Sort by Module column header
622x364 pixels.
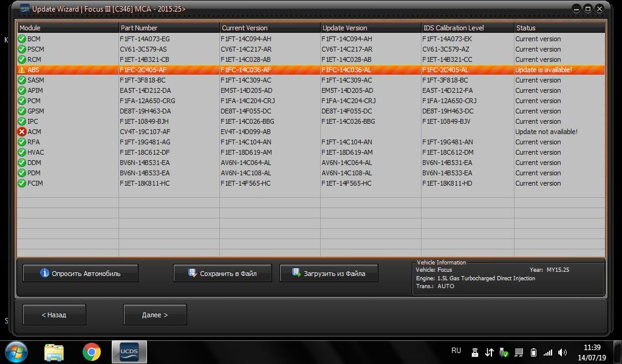68,28
